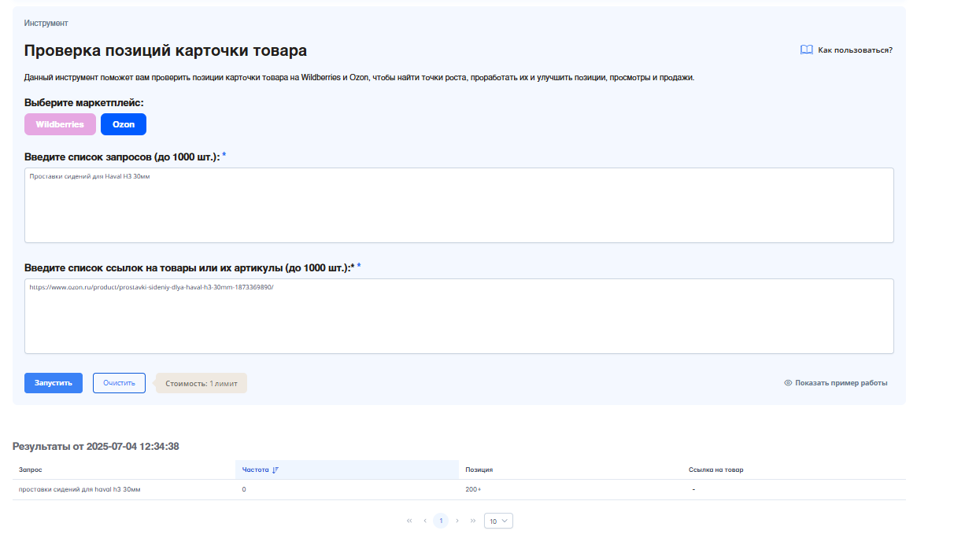Select the Wildberries marketplace
Image resolution: width=965 pixels, height=560 pixels.
click(x=60, y=124)
